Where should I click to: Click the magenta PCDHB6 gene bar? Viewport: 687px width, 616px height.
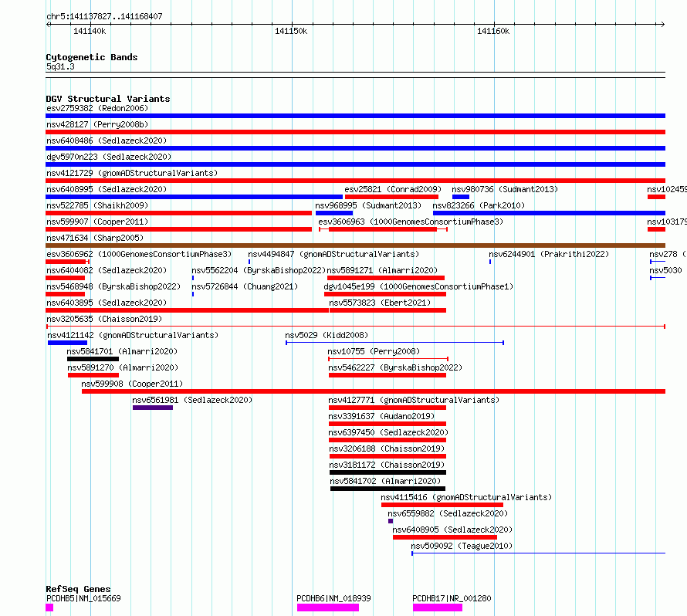click(328, 608)
